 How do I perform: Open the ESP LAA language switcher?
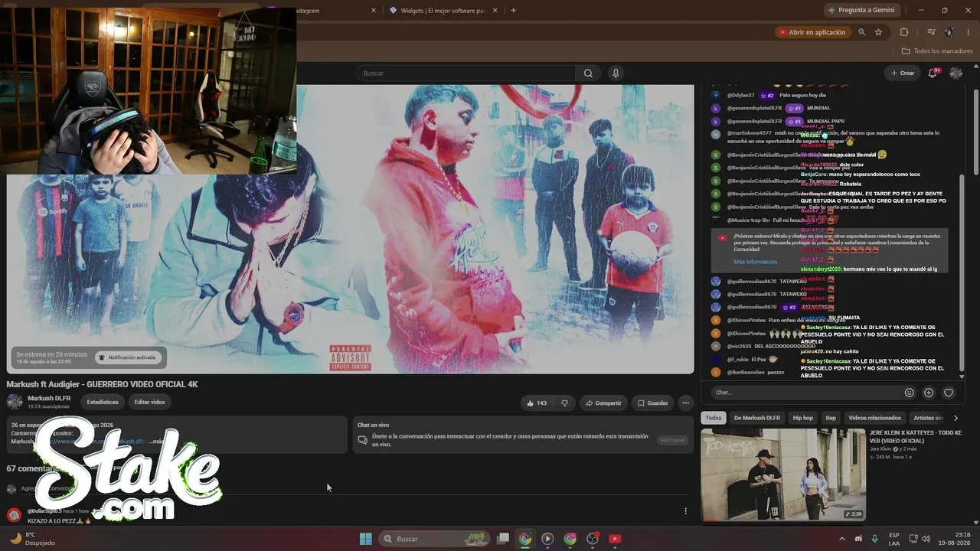pyautogui.click(x=894, y=539)
